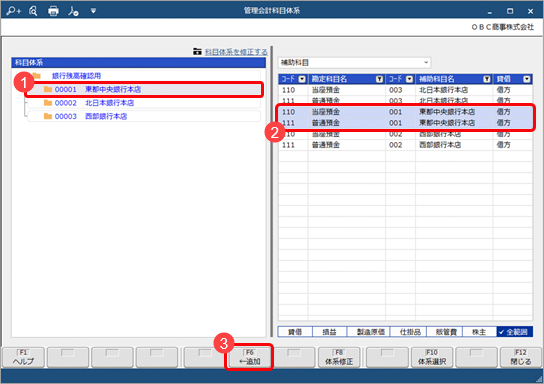The height and width of the screenshot is (384, 544).
Task: Close the 管理会計科目体系 window
Action: click(x=530, y=11)
